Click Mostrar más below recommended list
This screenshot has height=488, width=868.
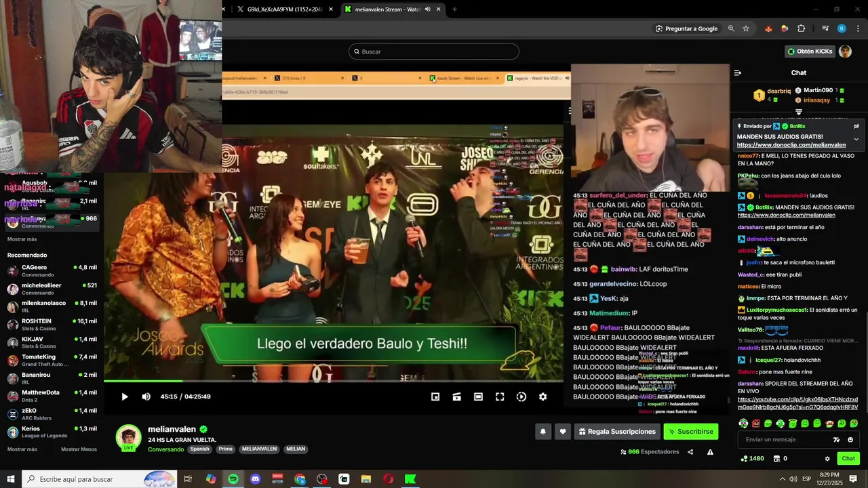click(22, 449)
